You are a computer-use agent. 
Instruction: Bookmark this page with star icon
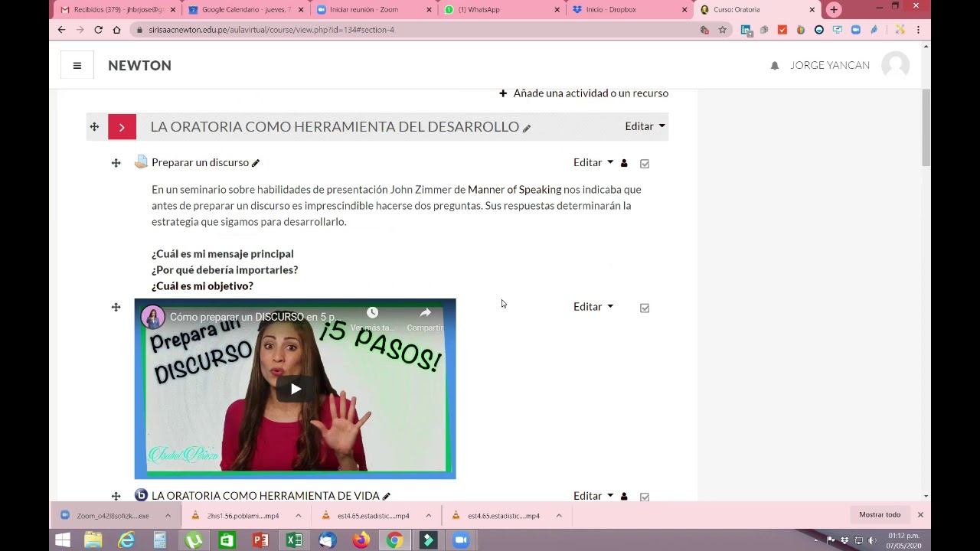[722, 30]
